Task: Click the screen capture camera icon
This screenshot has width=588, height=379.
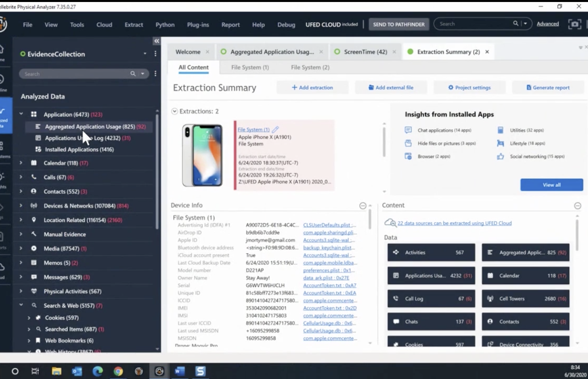Action: click(x=574, y=24)
